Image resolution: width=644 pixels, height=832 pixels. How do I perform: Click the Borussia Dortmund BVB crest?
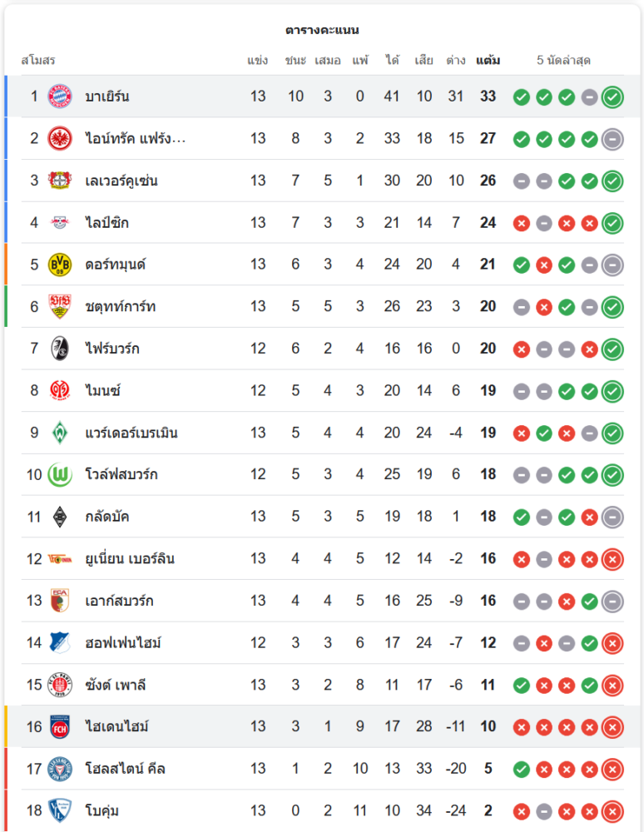point(60,265)
